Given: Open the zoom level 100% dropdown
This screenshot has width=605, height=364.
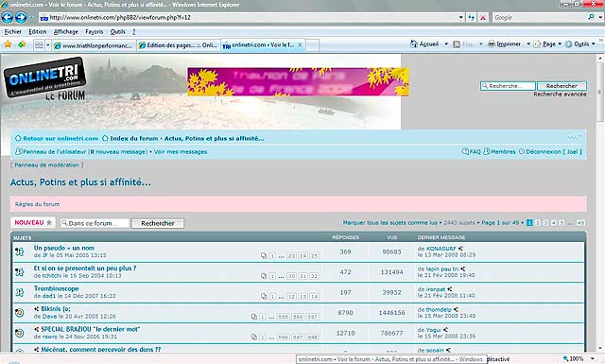Looking at the screenshot, I should click(x=593, y=359).
